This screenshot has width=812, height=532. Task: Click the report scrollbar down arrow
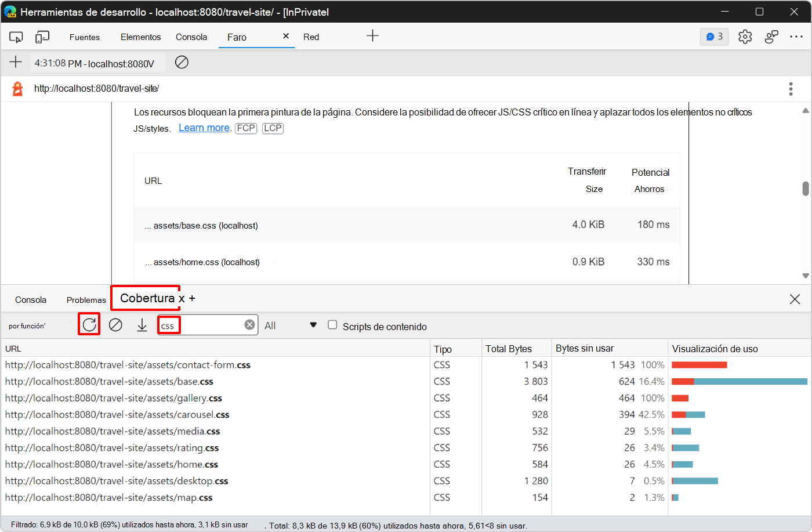806,276
